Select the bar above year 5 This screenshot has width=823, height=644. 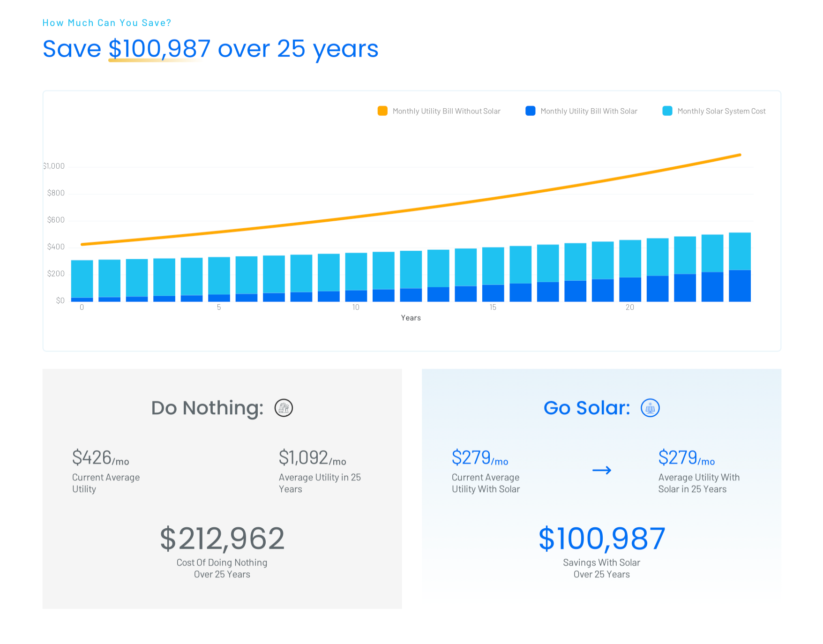[x=219, y=279]
